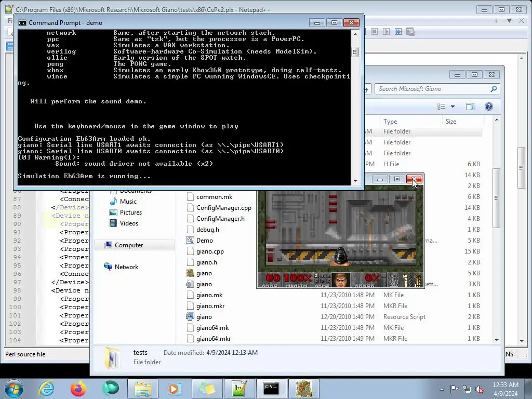Image resolution: width=532 pixels, height=399 pixels.
Task: Click the giano Resource Script file icon
Action: (x=190, y=317)
